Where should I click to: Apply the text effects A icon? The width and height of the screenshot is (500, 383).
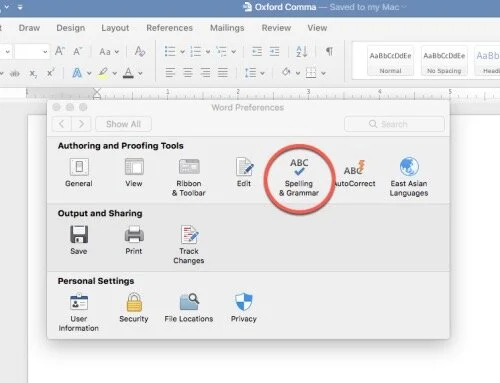point(77,73)
